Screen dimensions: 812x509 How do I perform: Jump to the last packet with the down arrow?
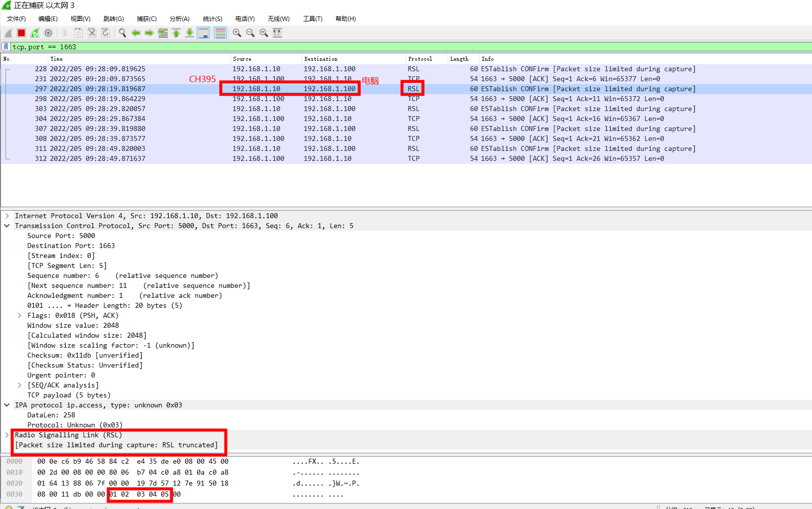pos(190,33)
